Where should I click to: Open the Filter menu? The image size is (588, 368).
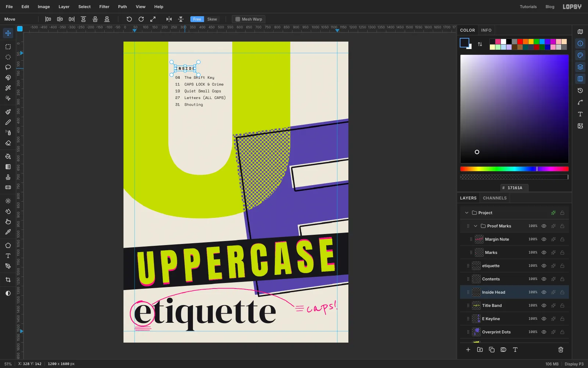(104, 7)
